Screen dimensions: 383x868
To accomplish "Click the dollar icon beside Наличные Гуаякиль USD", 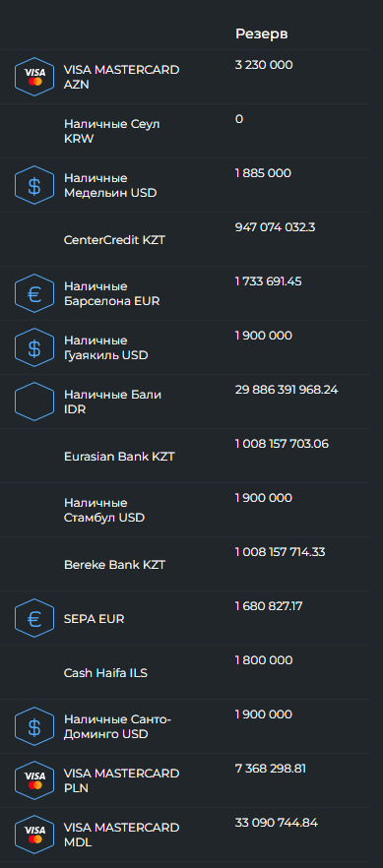I will tap(34, 347).
